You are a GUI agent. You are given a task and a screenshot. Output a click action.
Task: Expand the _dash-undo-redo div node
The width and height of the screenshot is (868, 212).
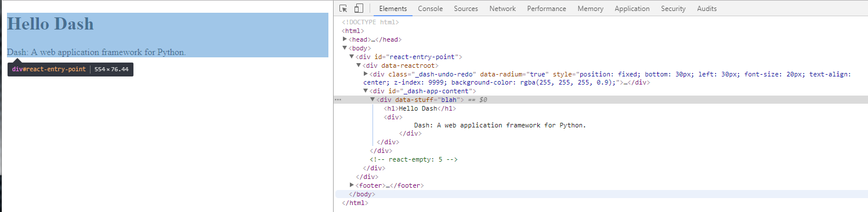(366, 74)
